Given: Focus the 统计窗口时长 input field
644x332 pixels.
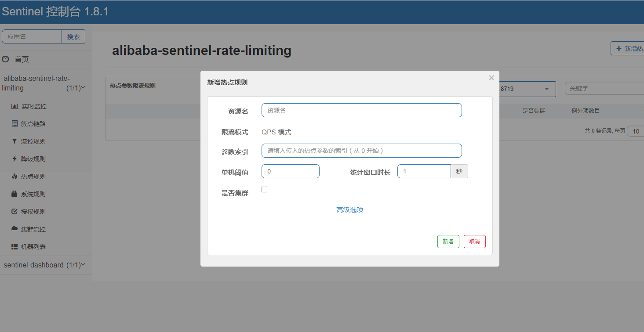Looking at the screenshot, I should pos(424,171).
